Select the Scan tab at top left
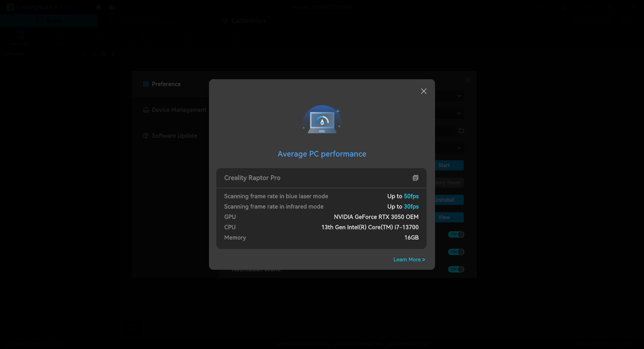Image resolution: width=644 pixels, height=349 pixels. [x=48, y=21]
